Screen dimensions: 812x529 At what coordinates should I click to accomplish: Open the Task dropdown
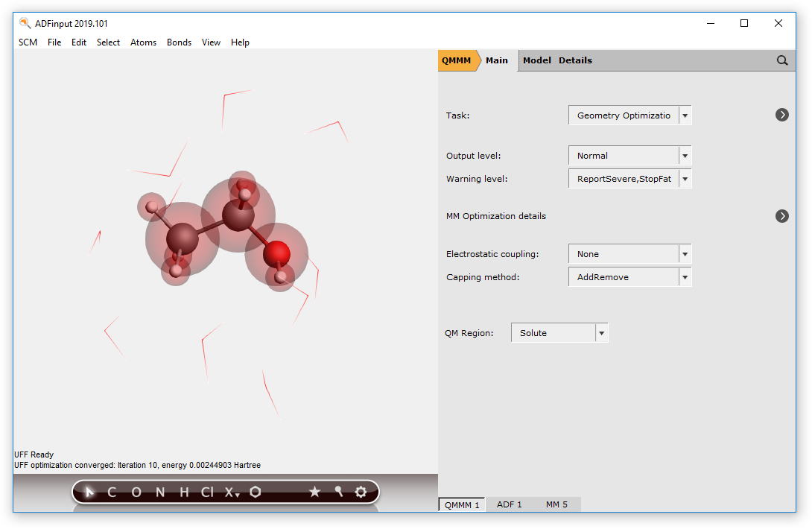629,115
